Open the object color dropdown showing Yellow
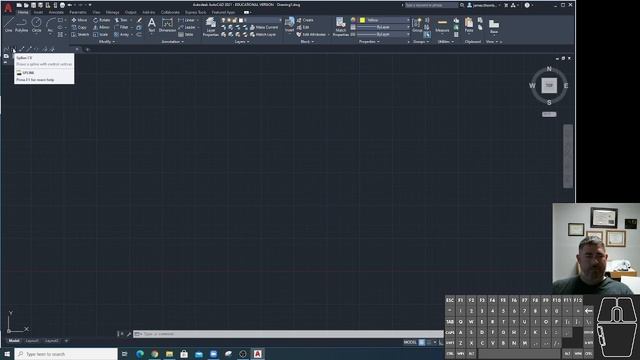 coord(384,20)
